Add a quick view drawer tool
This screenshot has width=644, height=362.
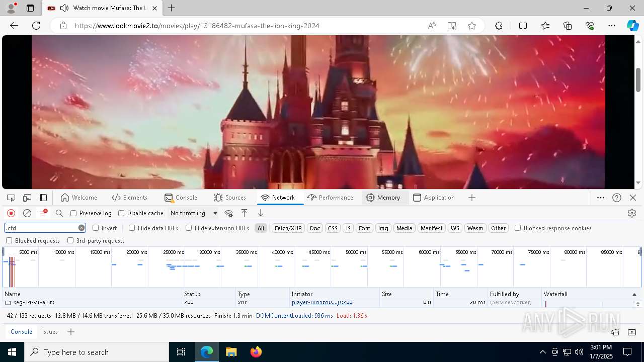(71, 332)
